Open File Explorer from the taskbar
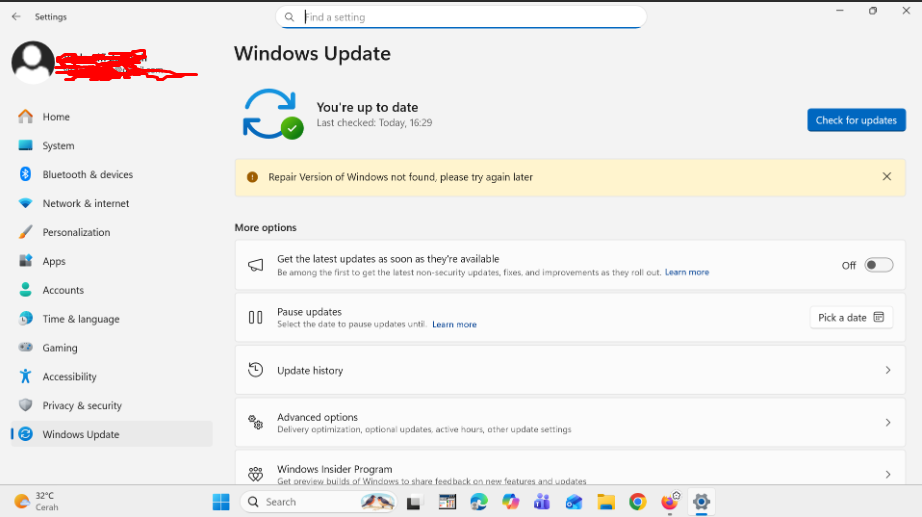 point(606,502)
